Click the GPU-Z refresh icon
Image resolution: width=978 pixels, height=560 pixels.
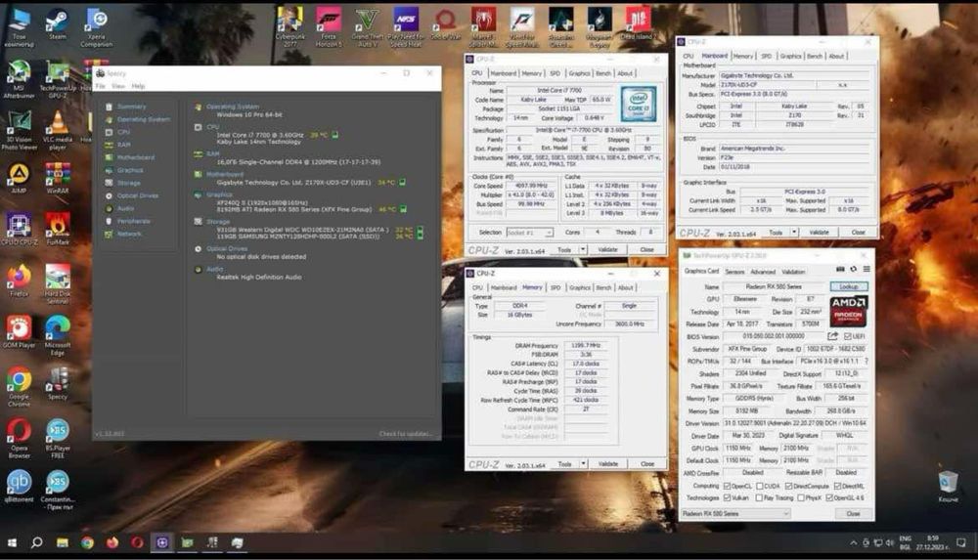point(853,270)
